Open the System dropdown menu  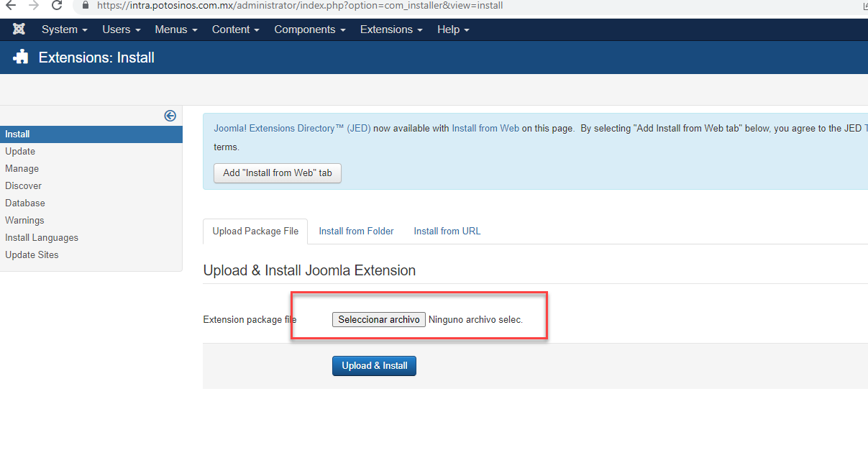pyautogui.click(x=65, y=29)
